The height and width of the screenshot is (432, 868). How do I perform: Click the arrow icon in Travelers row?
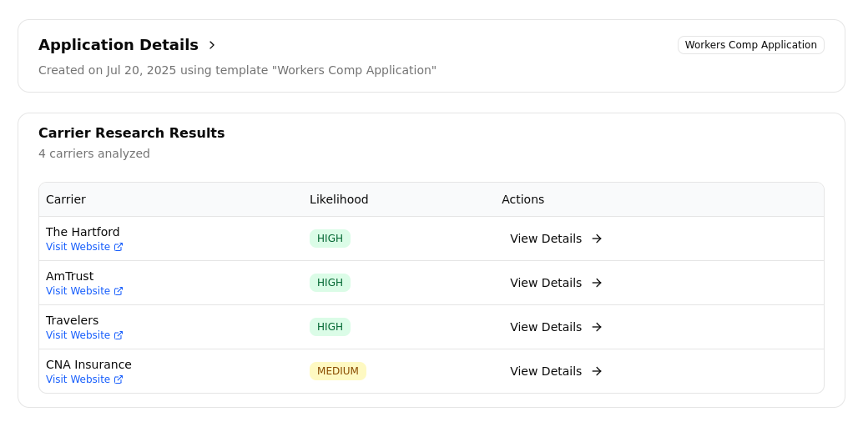[597, 327]
